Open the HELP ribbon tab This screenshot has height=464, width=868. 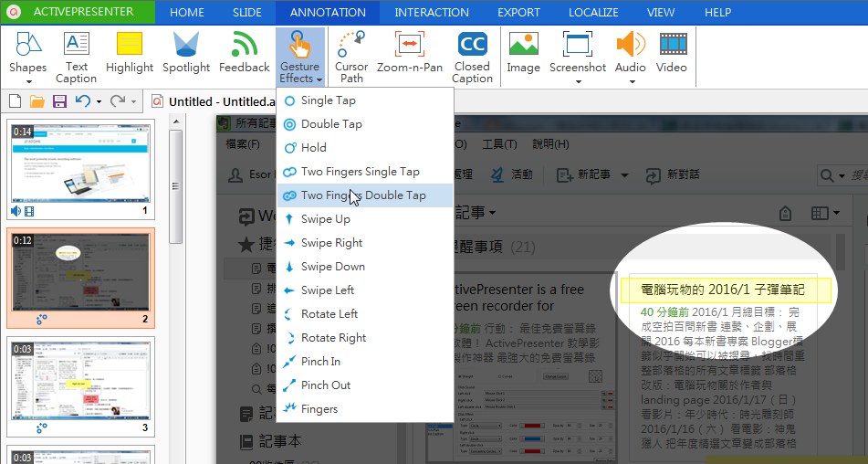[718, 12]
